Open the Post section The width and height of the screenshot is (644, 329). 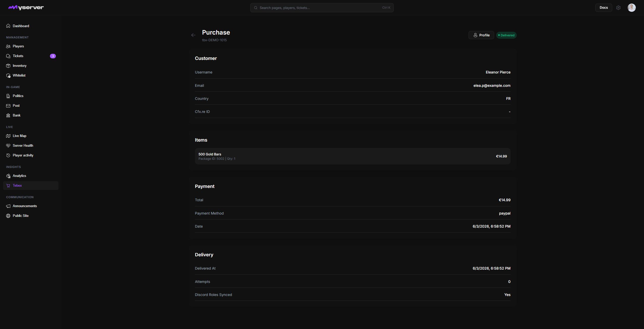click(x=31, y=106)
